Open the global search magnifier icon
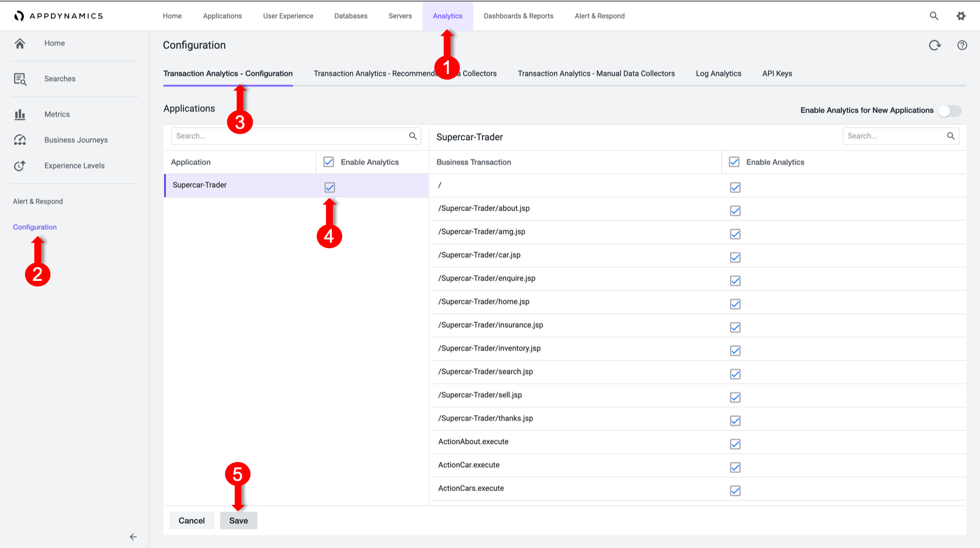 click(x=934, y=16)
